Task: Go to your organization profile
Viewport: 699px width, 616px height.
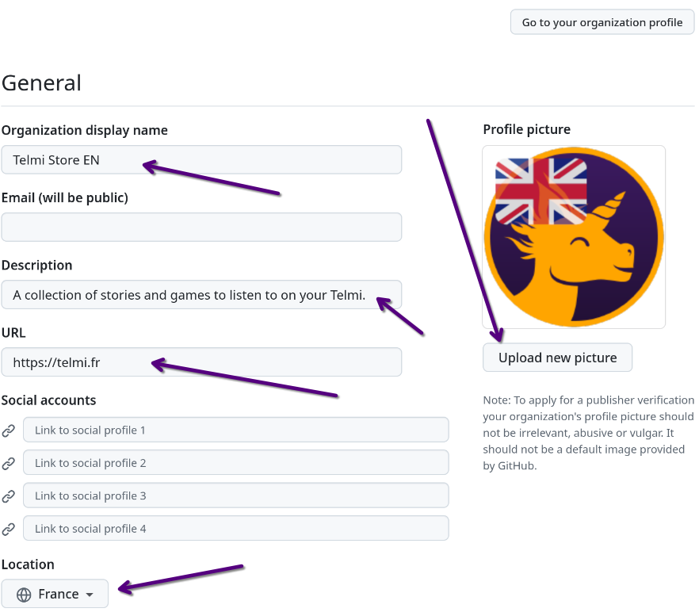Action: (602, 22)
